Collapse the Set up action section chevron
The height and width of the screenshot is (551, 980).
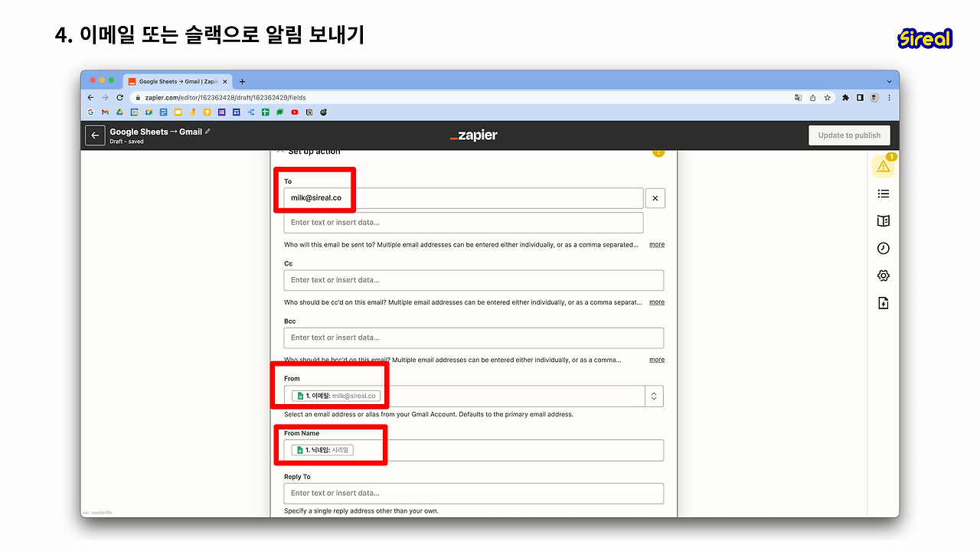[x=280, y=152]
